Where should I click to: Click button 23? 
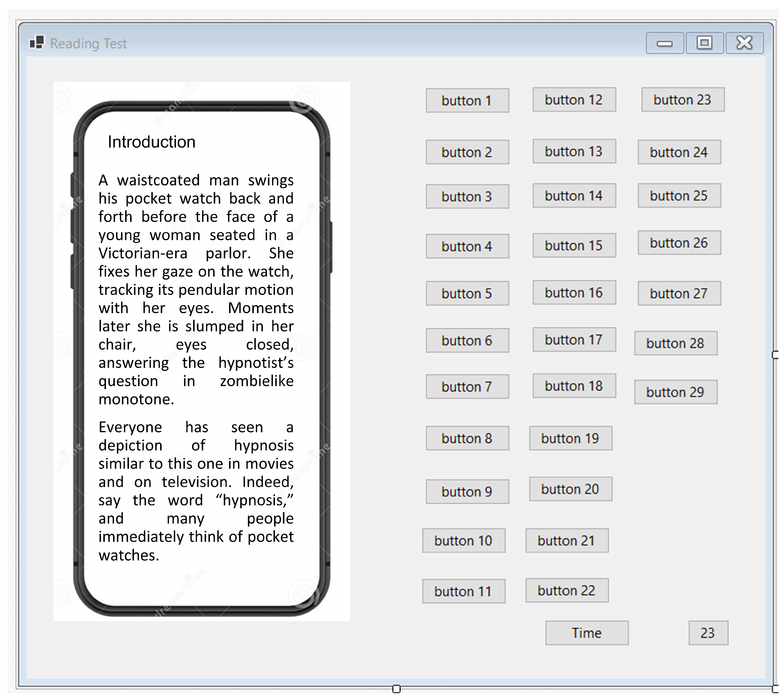coord(683,100)
